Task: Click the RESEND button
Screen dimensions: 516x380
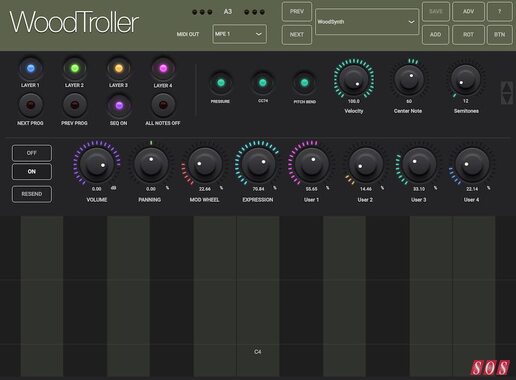Action: [x=32, y=194]
